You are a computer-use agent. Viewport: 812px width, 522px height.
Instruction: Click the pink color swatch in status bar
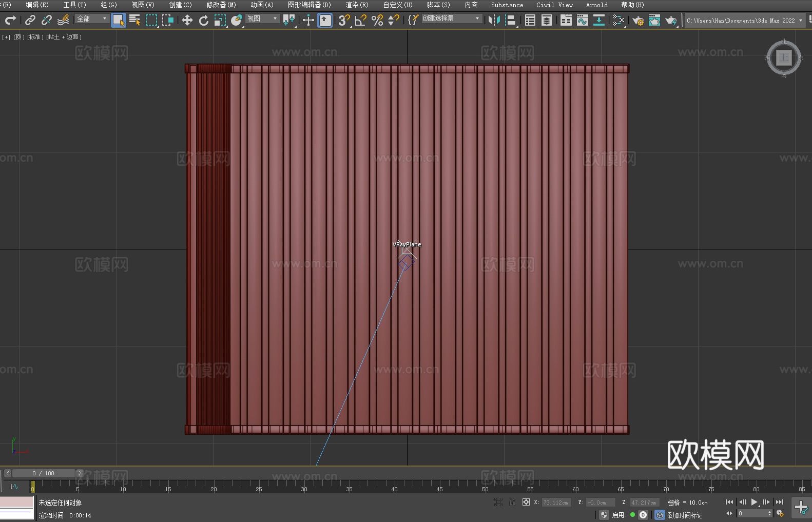(x=17, y=501)
